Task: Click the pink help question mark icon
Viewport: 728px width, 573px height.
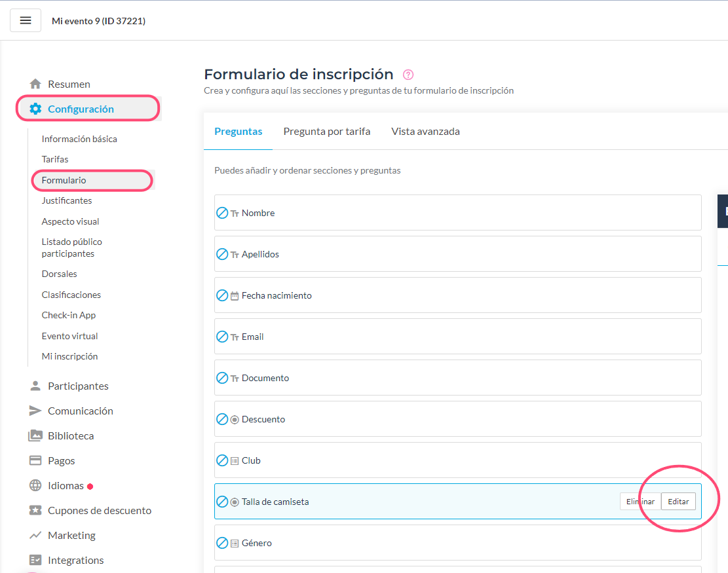Action: (x=408, y=75)
